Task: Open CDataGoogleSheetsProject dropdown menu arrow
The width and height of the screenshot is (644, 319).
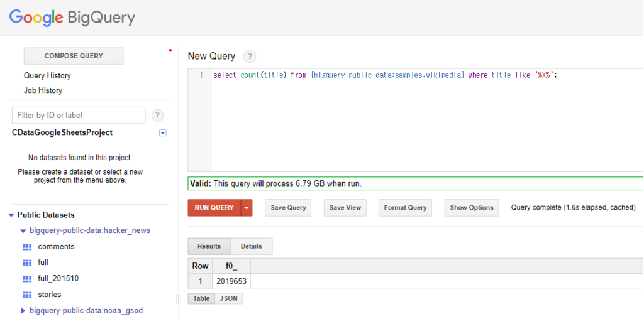Action: (x=163, y=133)
